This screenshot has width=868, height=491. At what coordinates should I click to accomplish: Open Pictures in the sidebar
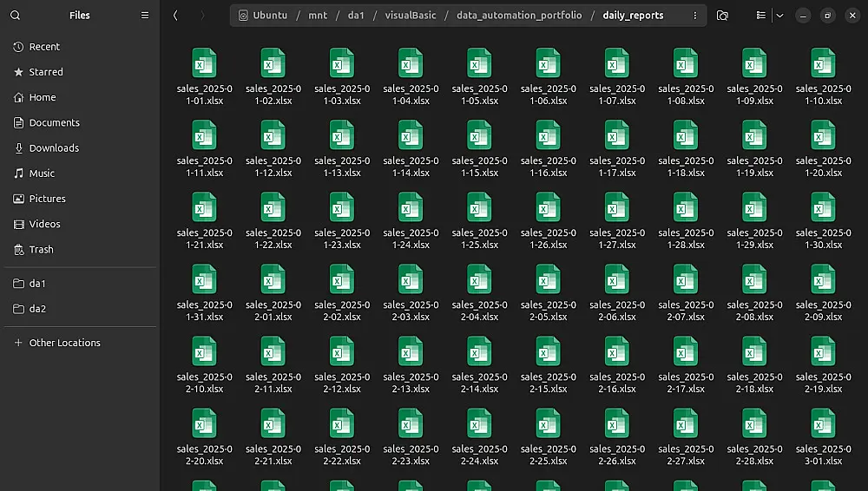(80, 199)
